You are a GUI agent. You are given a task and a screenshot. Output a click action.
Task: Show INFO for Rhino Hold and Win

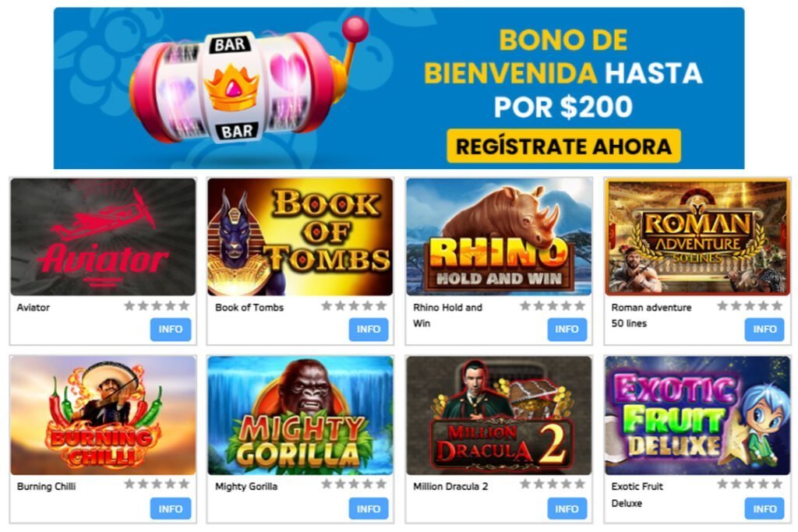[x=567, y=329]
